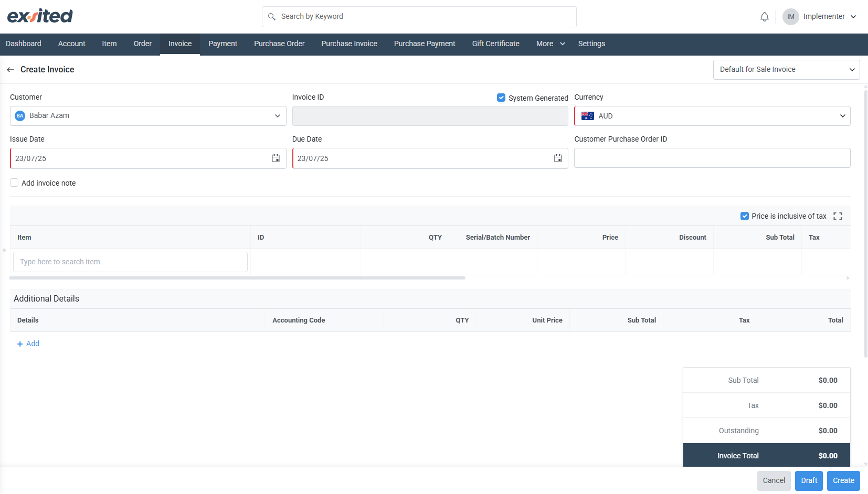Image resolution: width=868 pixels, height=494 pixels.
Task: Open the notifications bell
Action: (x=765, y=17)
